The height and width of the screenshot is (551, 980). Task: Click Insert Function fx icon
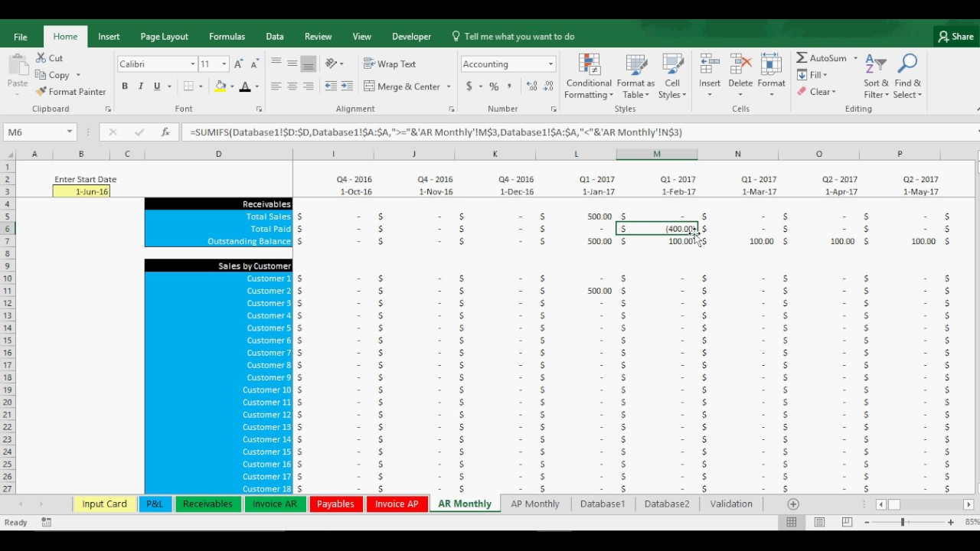coord(165,132)
